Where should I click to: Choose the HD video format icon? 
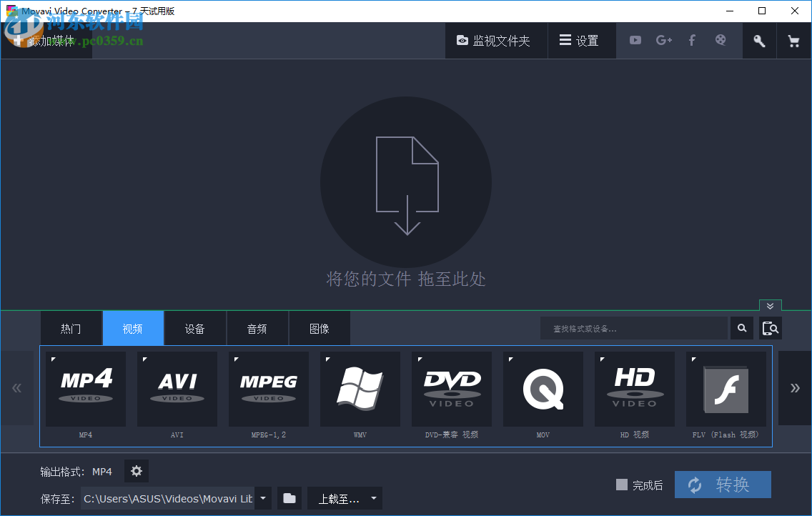tap(634, 388)
